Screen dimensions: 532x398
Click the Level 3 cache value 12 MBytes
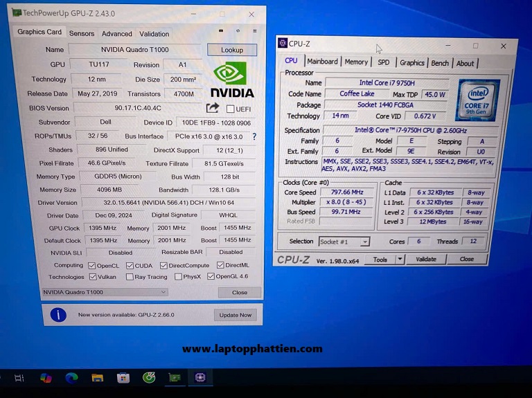point(432,221)
